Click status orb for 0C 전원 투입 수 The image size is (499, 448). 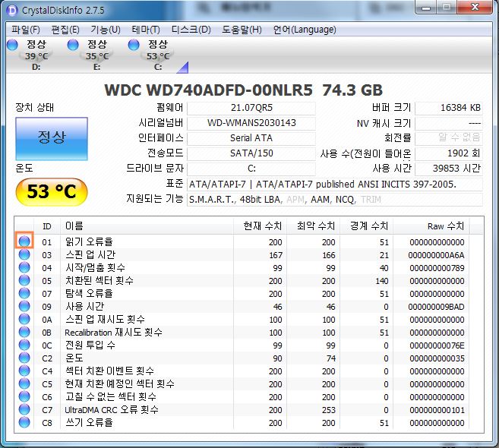(x=24, y=345)
